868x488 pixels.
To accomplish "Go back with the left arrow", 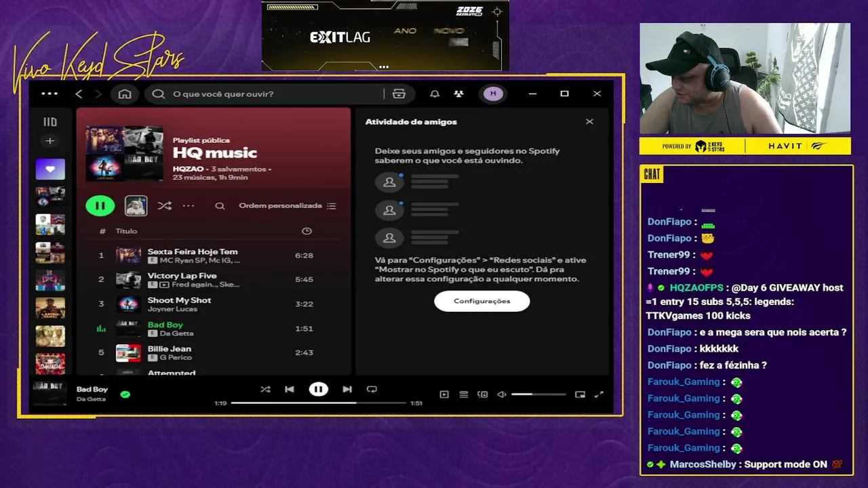I will click(79, 94).
